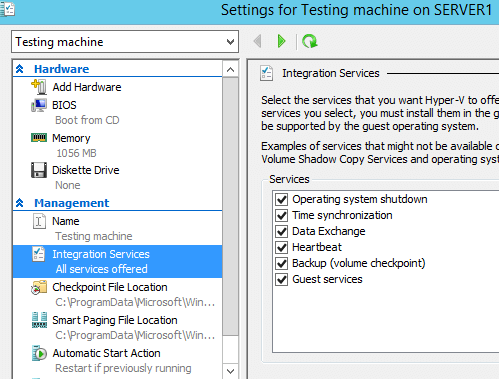The width and height of the screenshot is (499, 379).
Task: Click 'Testing machine' under Name
Action: pyautogui.click(x=94, y=236)
